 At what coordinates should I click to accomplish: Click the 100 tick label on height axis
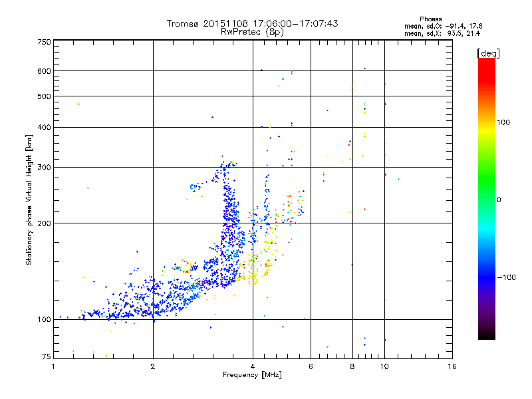(x=44, y=320)
